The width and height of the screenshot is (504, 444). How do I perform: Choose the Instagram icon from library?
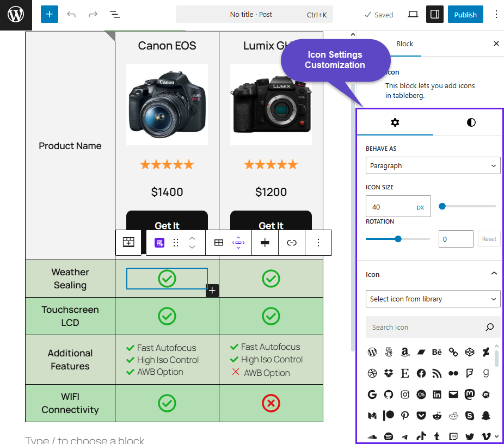click(405, 394)
